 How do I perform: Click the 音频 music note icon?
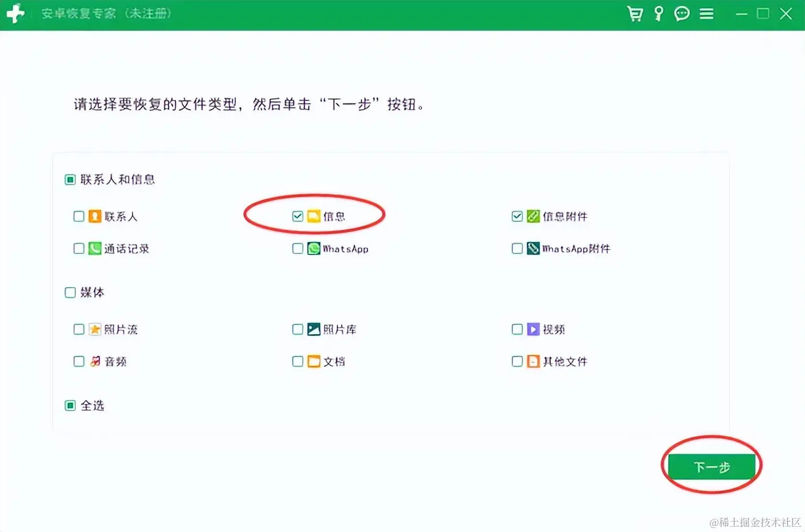tap(95, 361)
